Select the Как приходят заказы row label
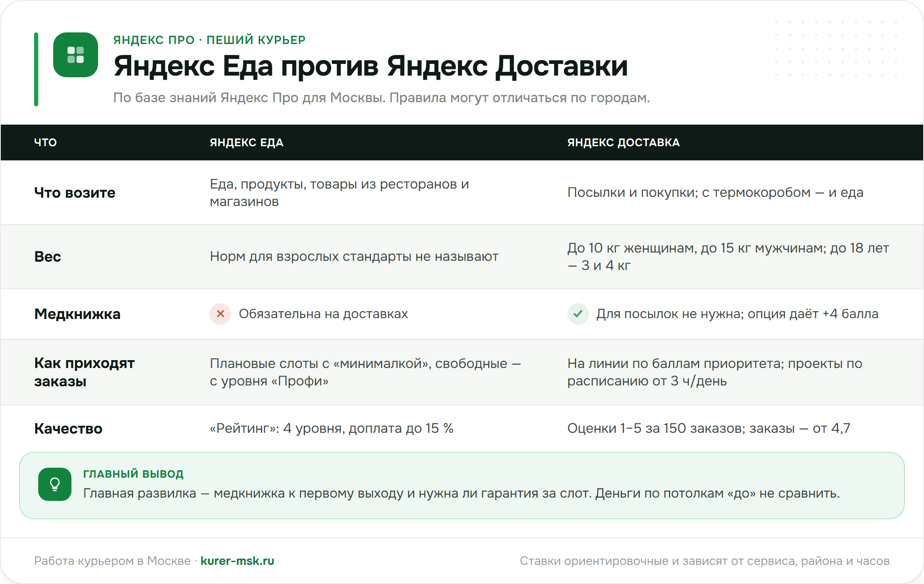Screen dimensions: 924x584 point(84,372)
